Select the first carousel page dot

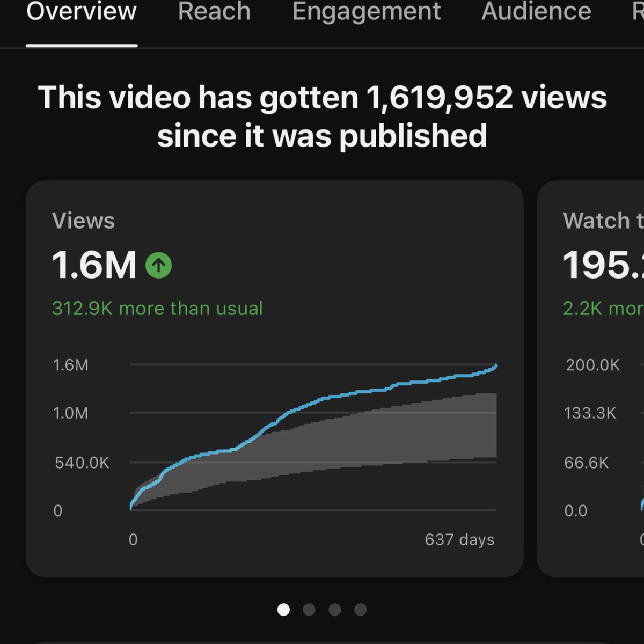pos(283,610)
